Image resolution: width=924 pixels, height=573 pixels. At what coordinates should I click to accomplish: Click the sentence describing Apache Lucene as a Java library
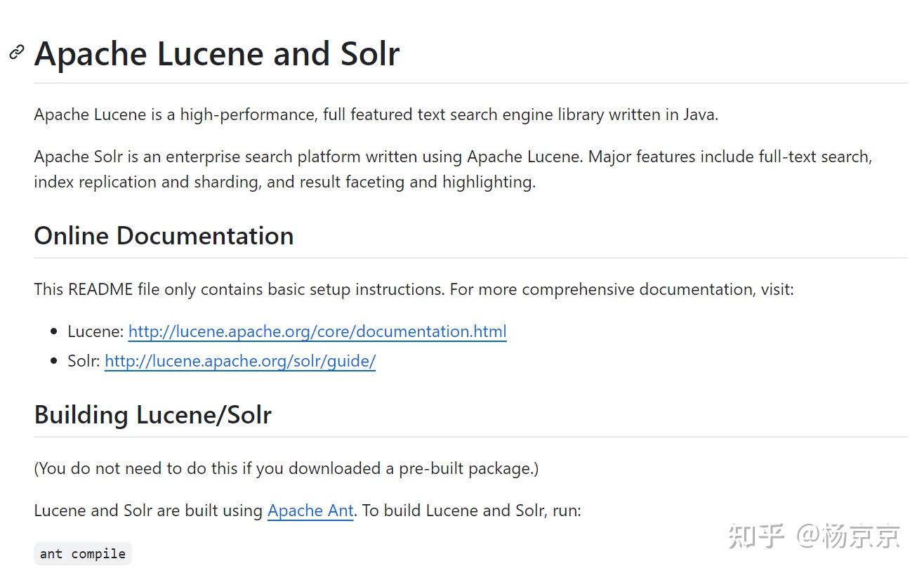376,114
